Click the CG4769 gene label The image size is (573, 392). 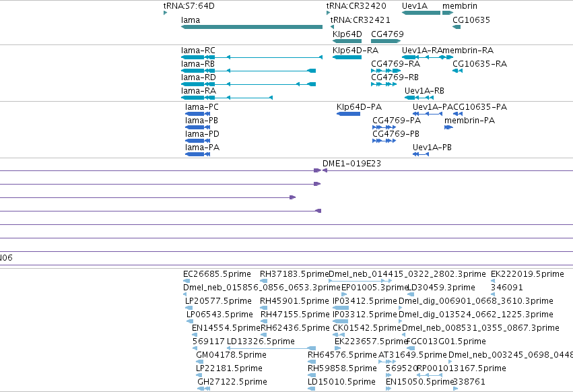[x=387, y=34]
